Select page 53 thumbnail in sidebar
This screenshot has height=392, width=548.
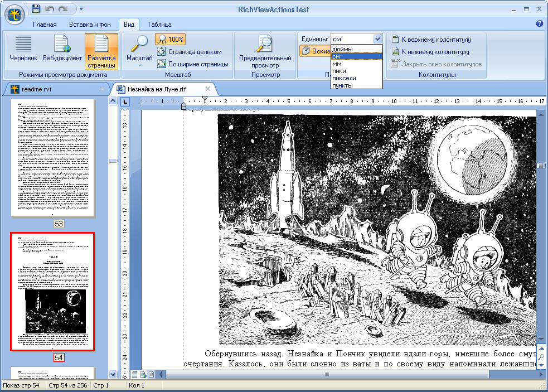(x=53, y=159)
